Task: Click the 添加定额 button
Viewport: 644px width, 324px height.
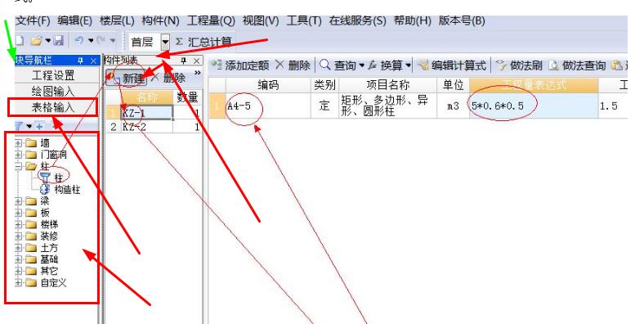Action: point(239,65)
